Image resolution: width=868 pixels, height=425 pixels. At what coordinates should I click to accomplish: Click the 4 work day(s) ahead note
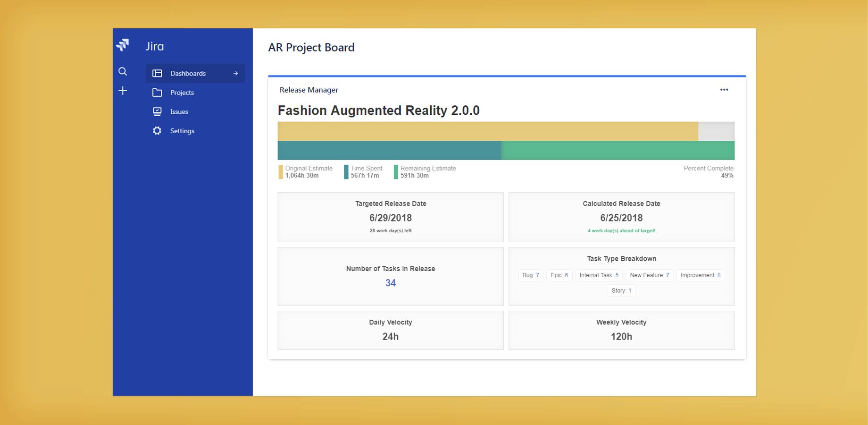(621, 231)
